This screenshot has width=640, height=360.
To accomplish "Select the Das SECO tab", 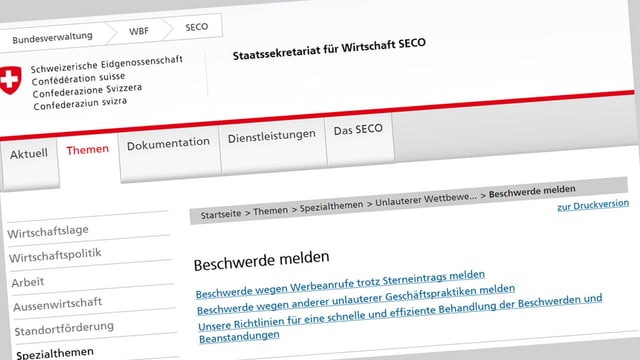I will [x=358, y=130].
